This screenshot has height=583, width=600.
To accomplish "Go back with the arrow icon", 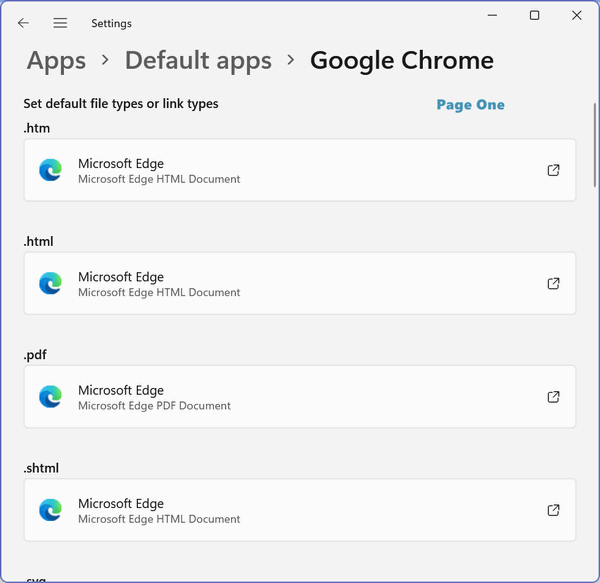I will coord(23,23).
